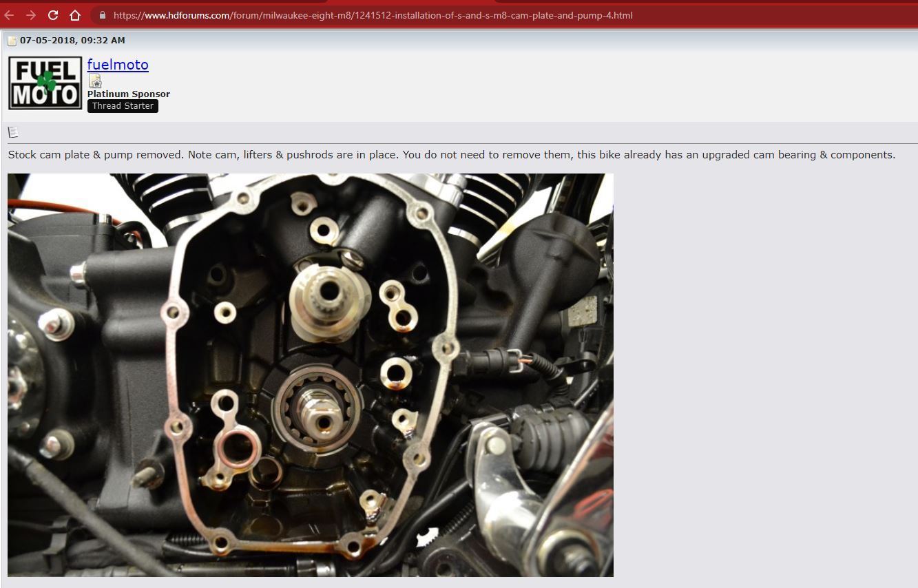Screen dimensions: 918x588
Task: Open the browser home page icon
Action: point(75,15)
